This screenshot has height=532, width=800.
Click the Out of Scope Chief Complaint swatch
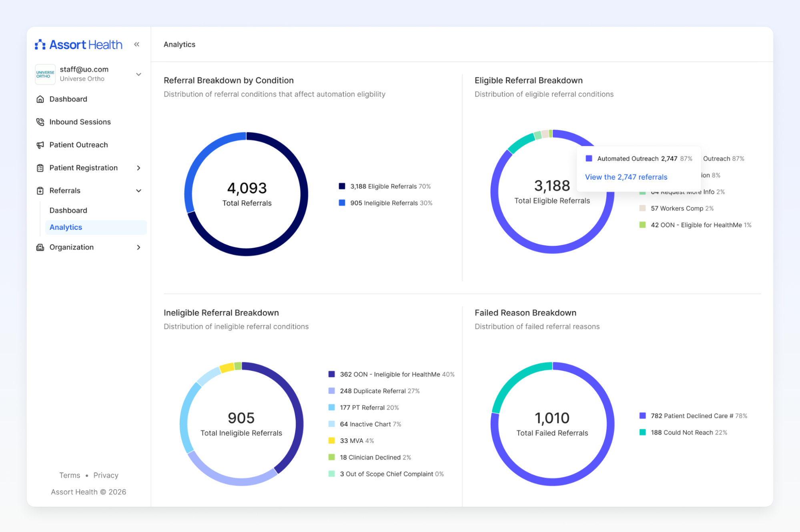[x=331, y=474]
